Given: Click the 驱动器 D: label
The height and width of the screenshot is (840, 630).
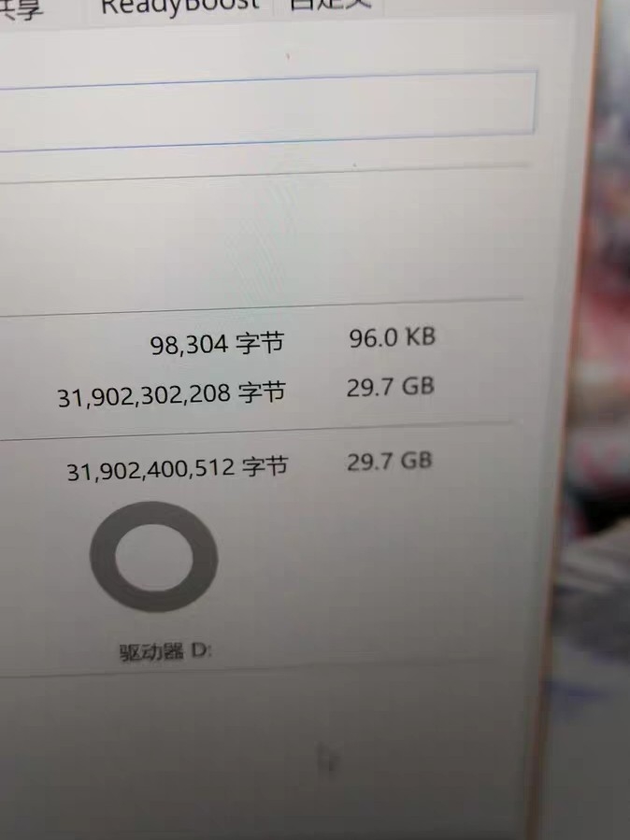Looking at the screenshot, I should point(165,651).
